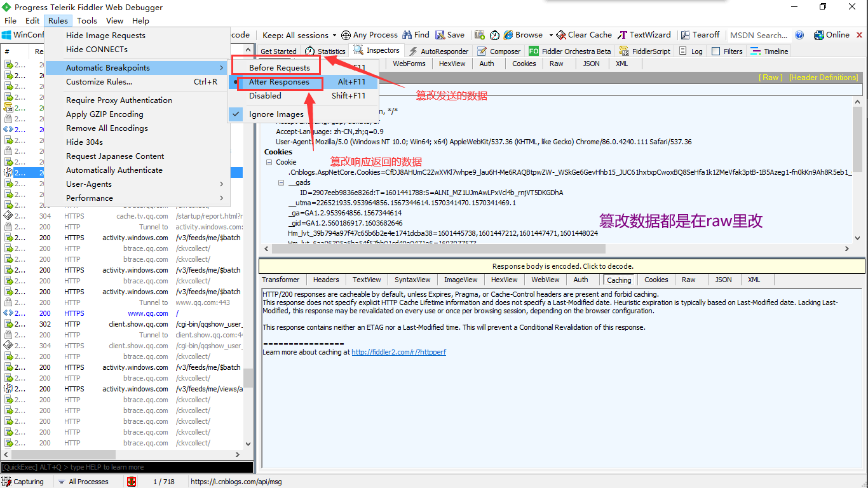Image resolution: width=868 pixels, height=488 pixels.
Task: Select the www.qq.com HTTPS session row
Action: (x=123, y=313)
